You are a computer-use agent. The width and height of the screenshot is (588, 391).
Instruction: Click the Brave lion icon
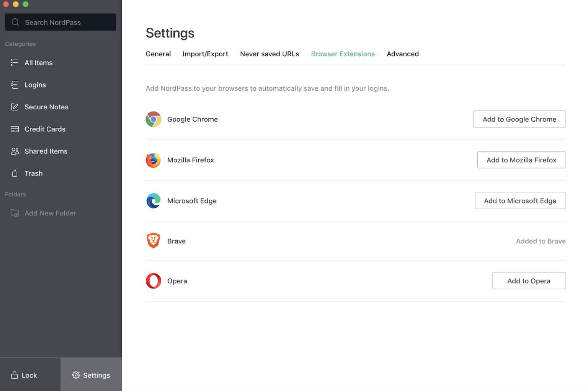pos(153,241)
